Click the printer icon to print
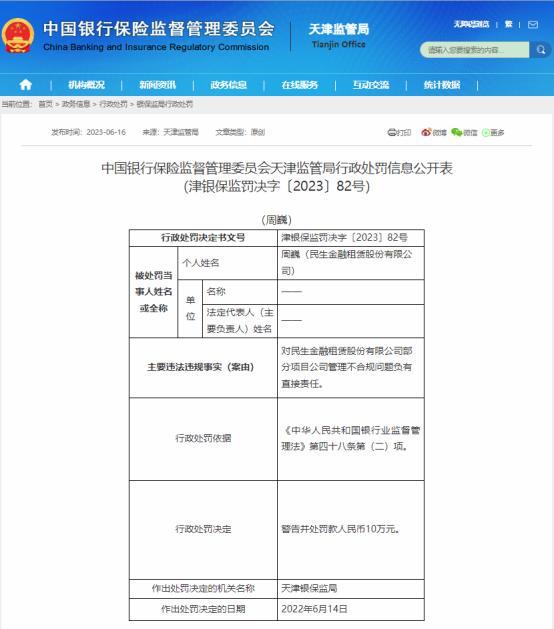The width and height of the screenshot is (554, 629). pos(392,132)
